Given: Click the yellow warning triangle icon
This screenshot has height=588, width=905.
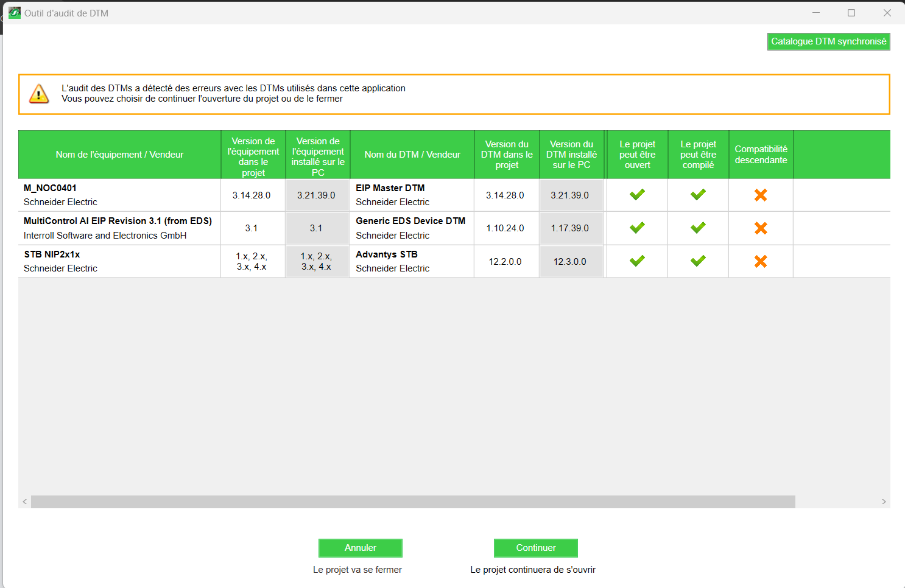Looking at the screenshot, I should (x=39, y=94).
